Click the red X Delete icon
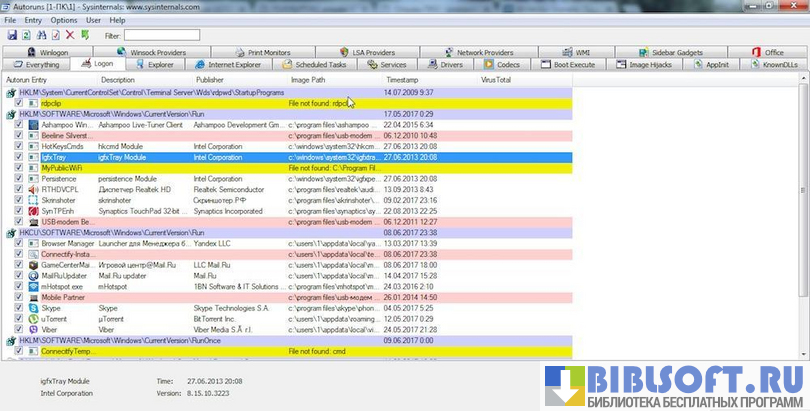Viewport: 810px width, 411px height. tap(70, 35)
